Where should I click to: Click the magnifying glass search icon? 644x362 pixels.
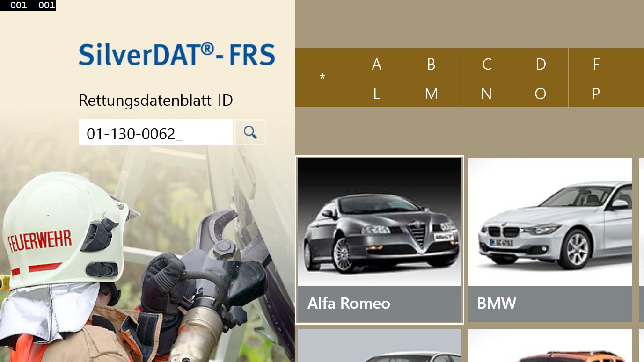(250, 132)
